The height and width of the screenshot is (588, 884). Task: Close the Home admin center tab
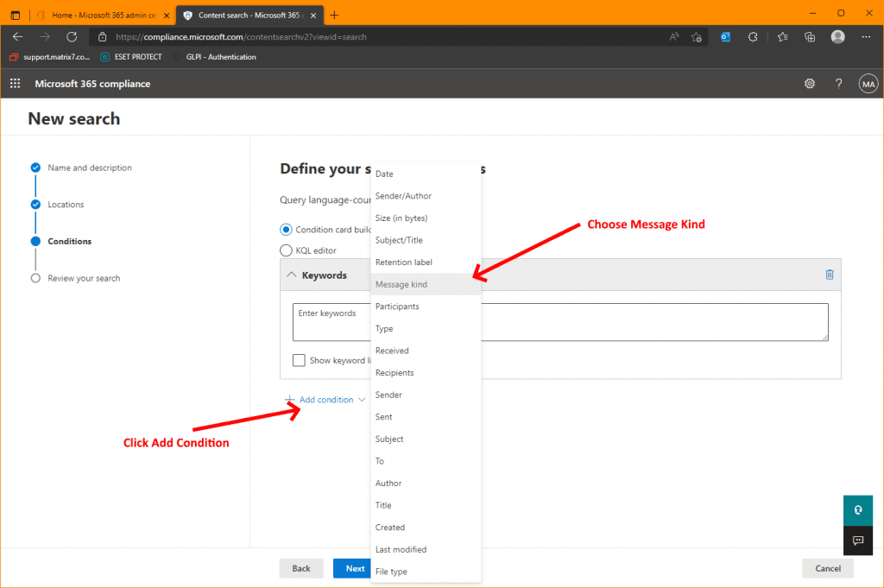pyautogui.click(x=167, y=16)
